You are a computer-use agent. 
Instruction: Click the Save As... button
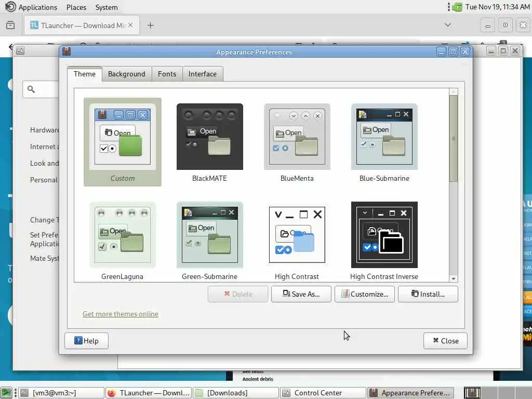[x=301, y=294]
